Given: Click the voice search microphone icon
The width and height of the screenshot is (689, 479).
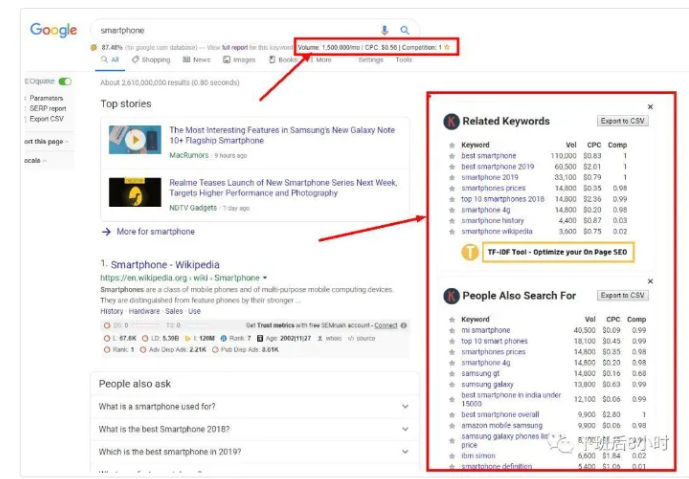Looking at the screenshot, I should [384, 30].
